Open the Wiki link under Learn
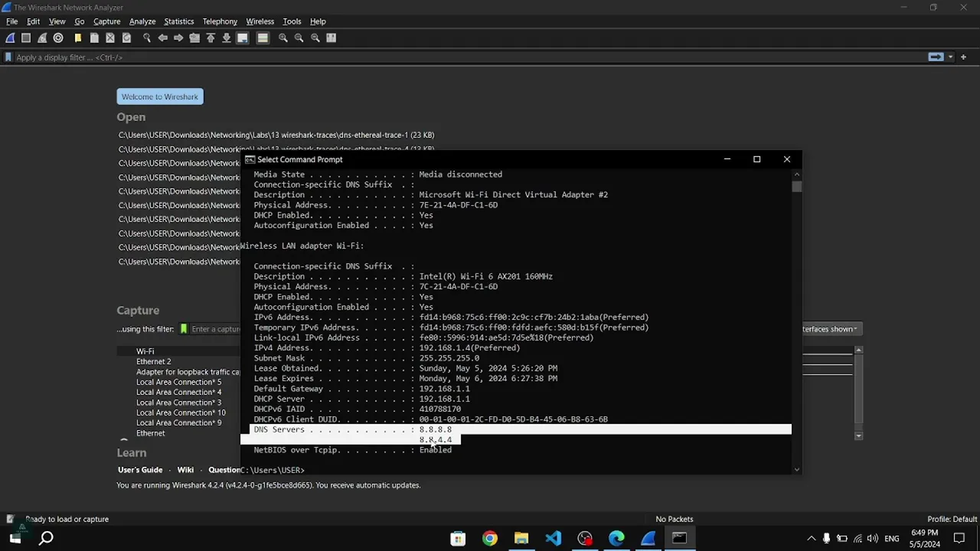Screen dimensions: 980x551 click(185, 470)
